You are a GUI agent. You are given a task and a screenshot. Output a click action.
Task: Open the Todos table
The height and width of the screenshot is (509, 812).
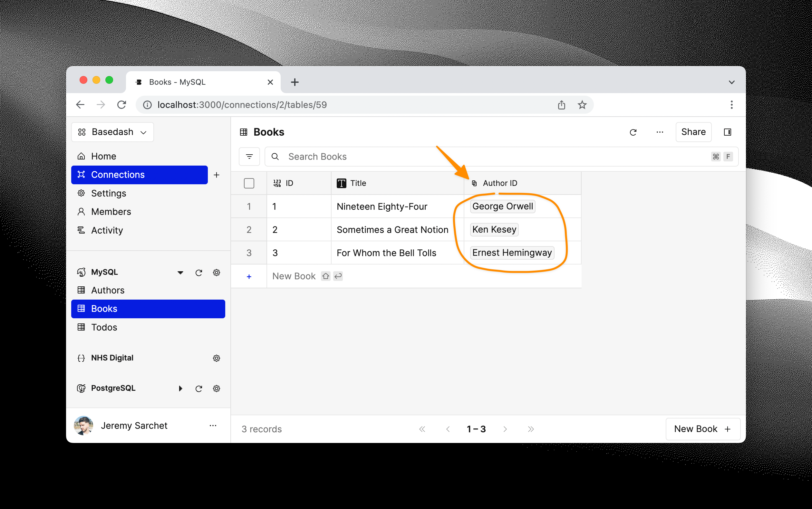[x=104, y=327]
